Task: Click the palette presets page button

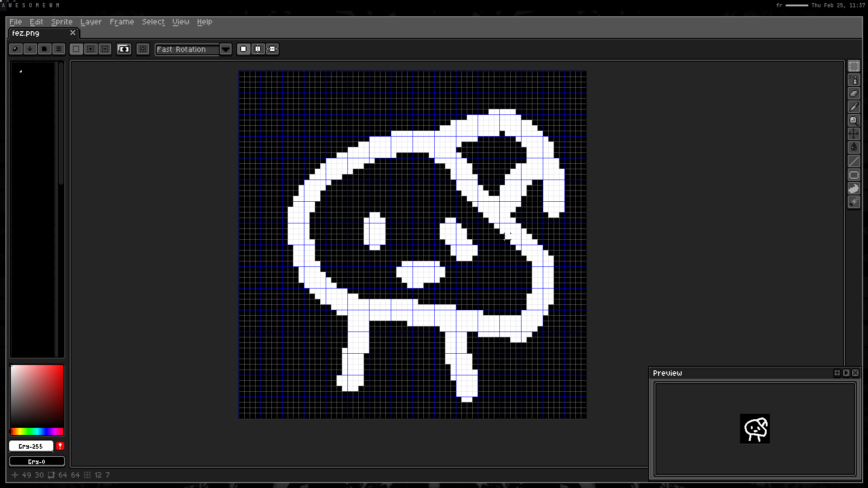Action: click(x=44, y=49)
